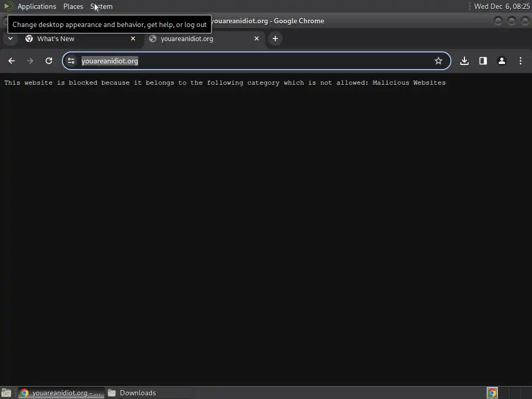Viewport: 532px width, 399px height.
Task: Open a new tab with plus button
Action: click(x=275, y=38)
